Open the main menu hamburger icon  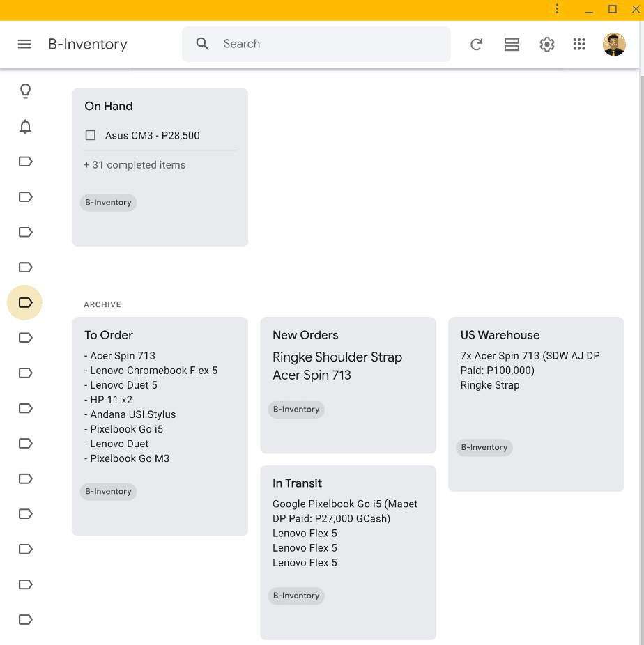pos(24,44)
